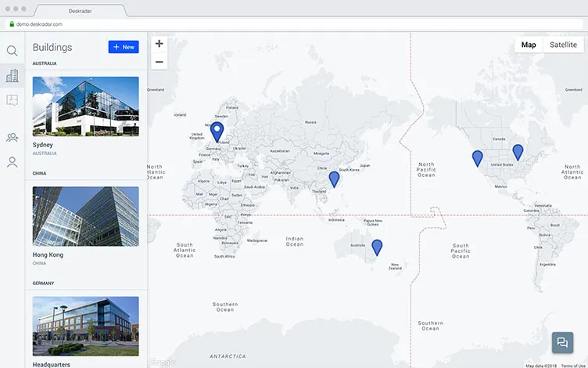Screen dimensions: 588x368
Task: Click the Buildings panel title
Action: point(52,47)
